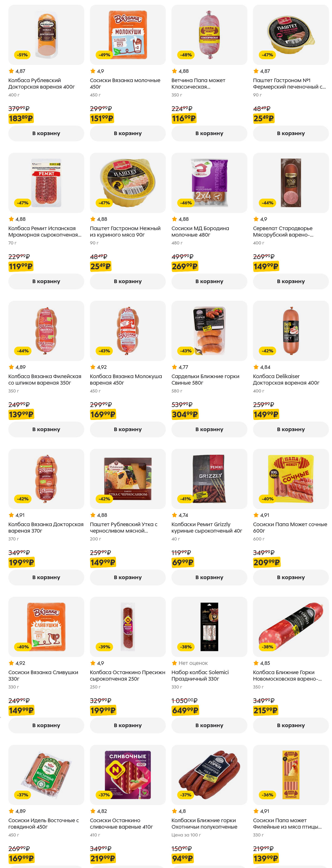The image size is (332, 868).
Task: Open Колбаса Delikaiser Докторская title link
Action: click(x=286, y=379)
